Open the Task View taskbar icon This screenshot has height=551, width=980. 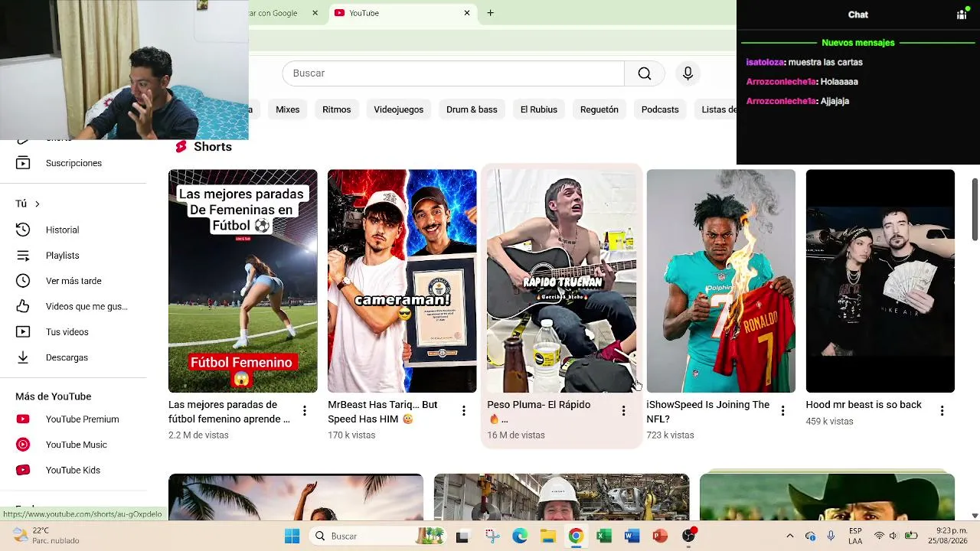[462, 536]
